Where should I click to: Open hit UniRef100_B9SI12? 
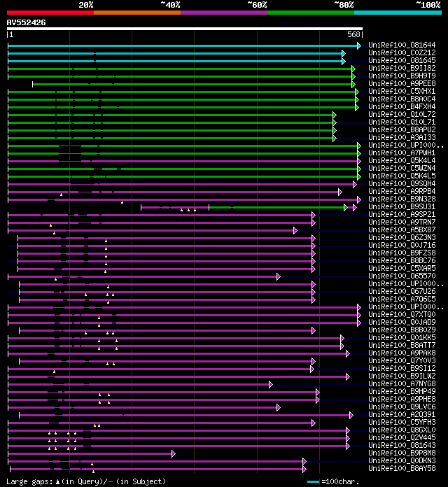[x=402, y=368]
